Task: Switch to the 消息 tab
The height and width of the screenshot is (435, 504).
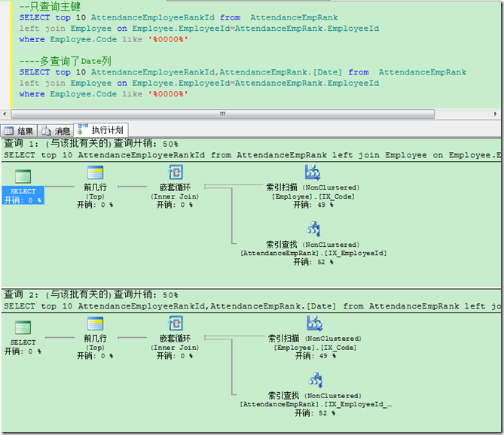Action: 56,131
